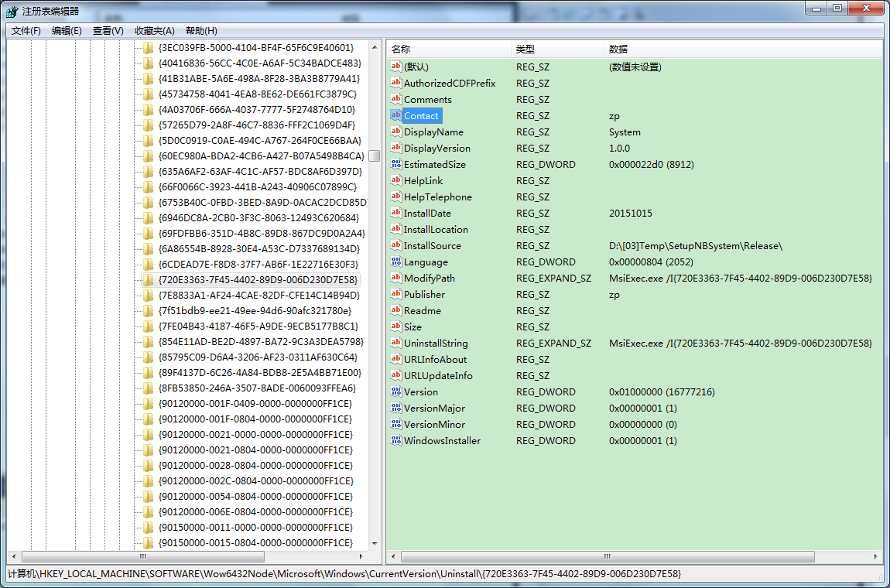Select key {6946DC8A-2CB0-3F3C-8063-12493C620684}
This screenshot has height=588, width=890.
pyautogui.click(x=258, y=218)
